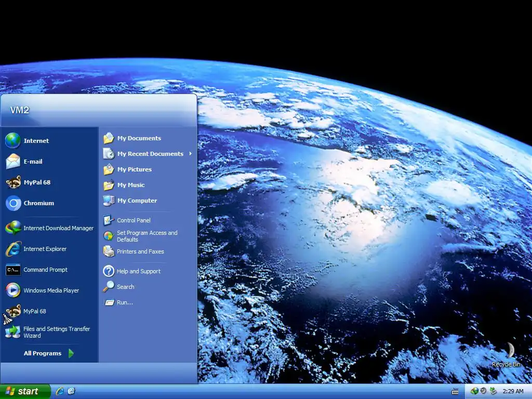Image resolution: width=532 pixels, height=399 pixels.
Task: Click the keyboard icon on the taskbar
Action: pyautogui.click(x=455, y=392)
